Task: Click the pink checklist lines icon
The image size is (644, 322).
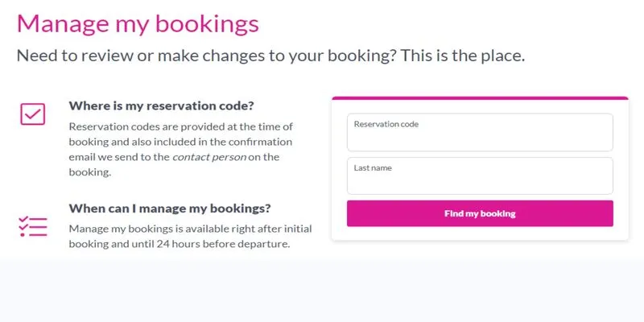Action: click(33, 226)
